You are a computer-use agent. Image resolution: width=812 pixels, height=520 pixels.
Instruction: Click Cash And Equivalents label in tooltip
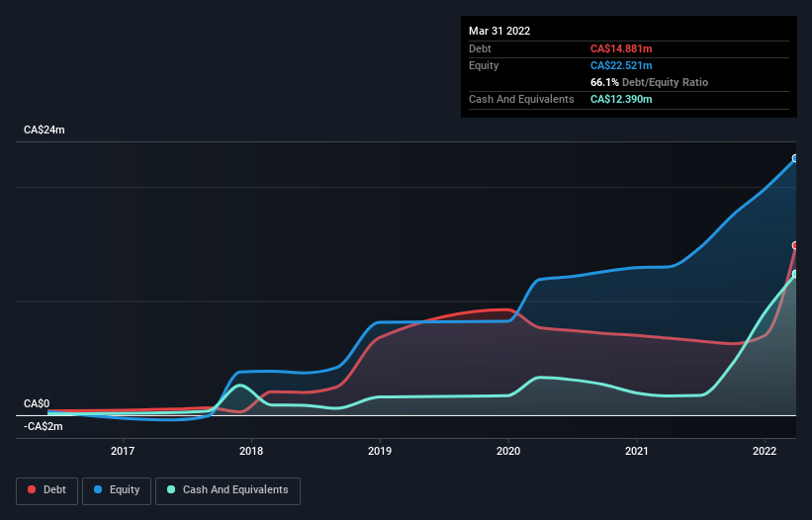point(521,99)
